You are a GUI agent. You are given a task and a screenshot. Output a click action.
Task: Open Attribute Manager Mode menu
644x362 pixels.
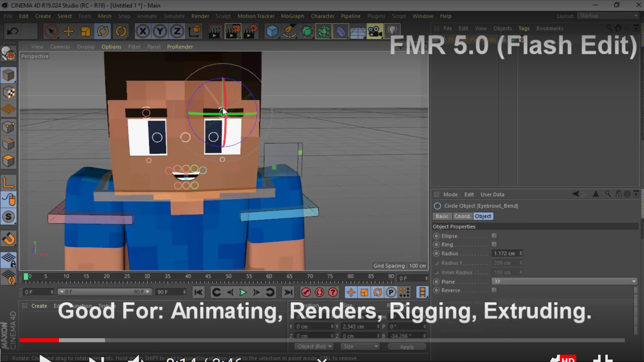point(450,194)
